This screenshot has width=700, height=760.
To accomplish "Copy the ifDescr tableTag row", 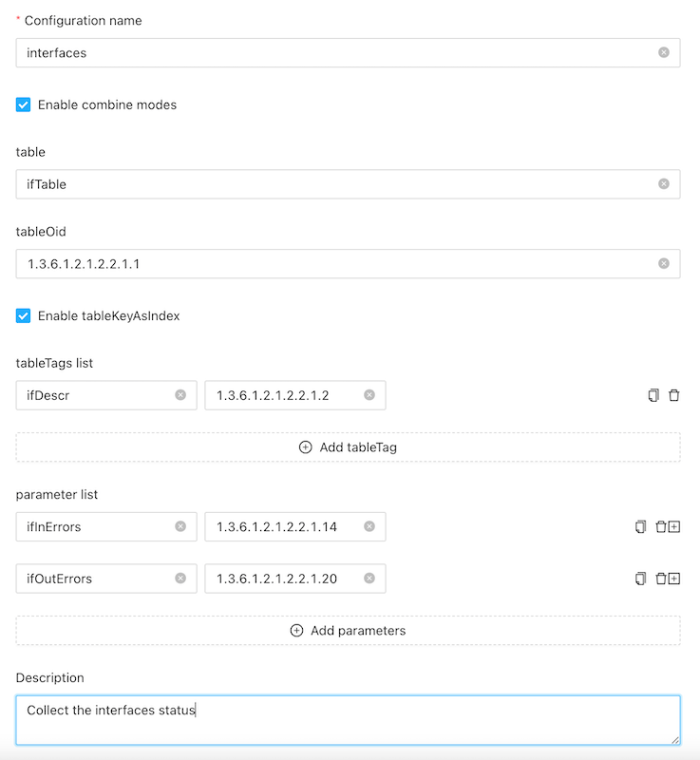I will (653, 395).
